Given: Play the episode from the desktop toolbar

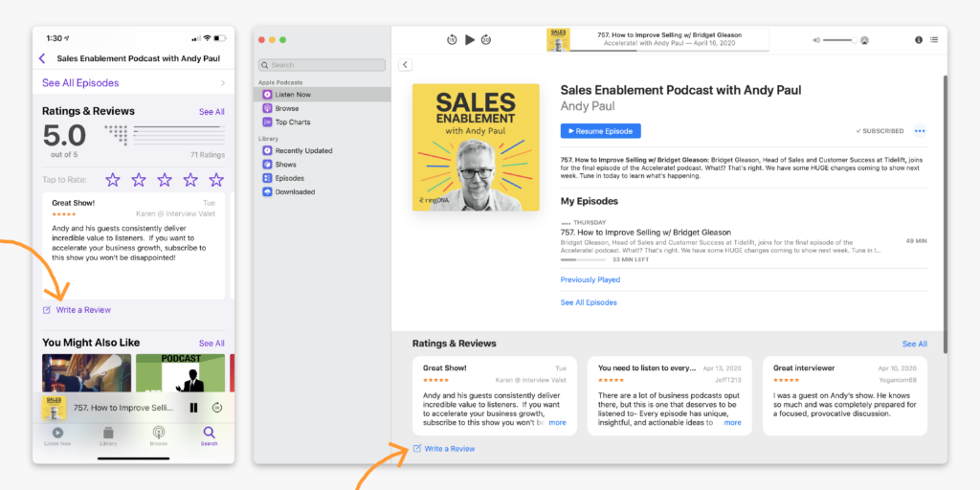Looking at the screenshot, I should pos(470,40).
